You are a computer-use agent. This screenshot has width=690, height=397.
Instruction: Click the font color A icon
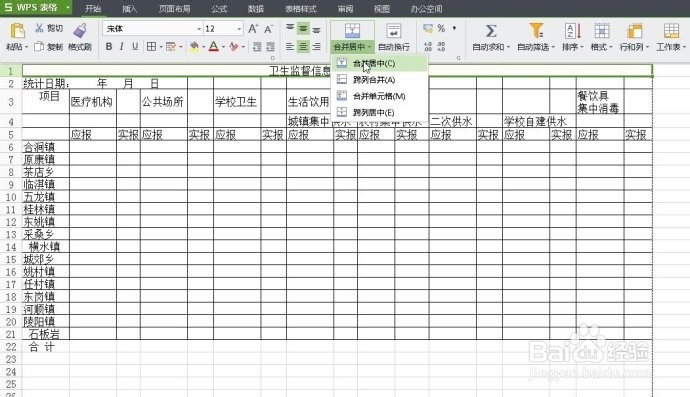click(x=214, y=47)
